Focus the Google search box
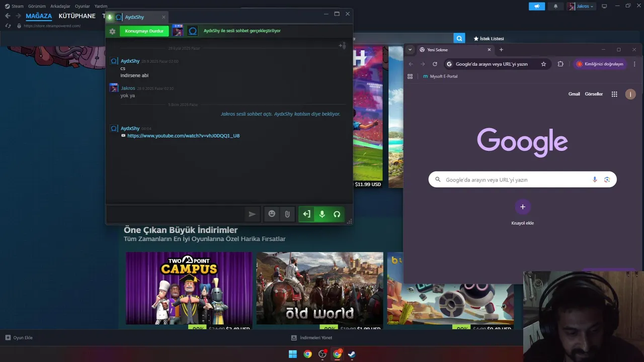This screenshot has height=362, width=644. pos(522,179)
